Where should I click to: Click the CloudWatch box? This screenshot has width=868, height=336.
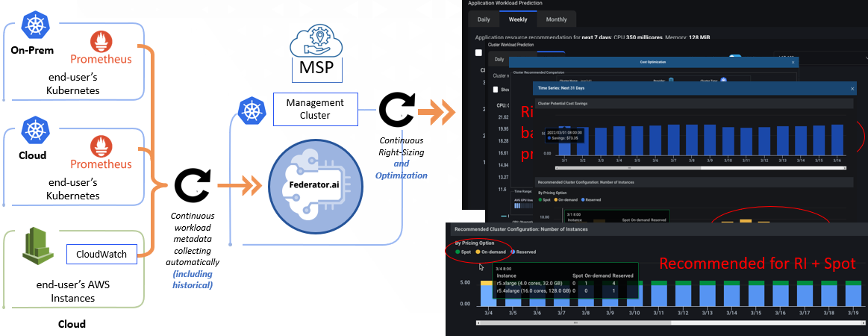102,255
